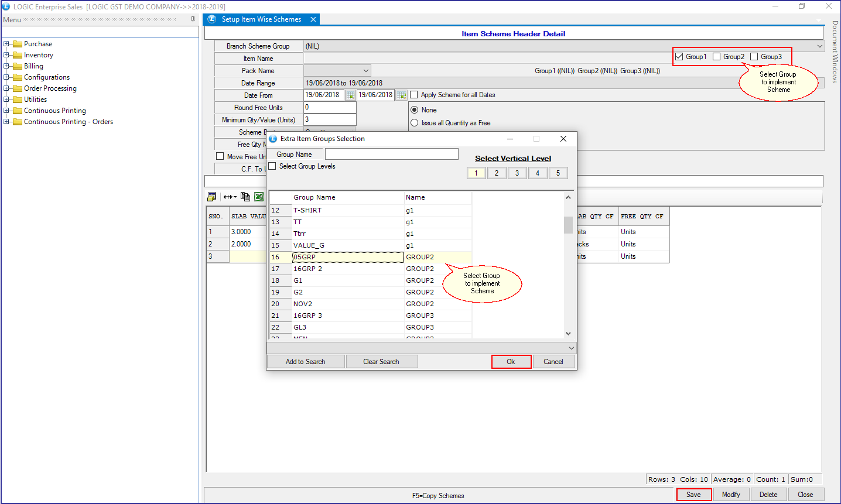Expand the Purchase tree node
The height and width of the screenshot is (504, 841).
coord(6,44)
